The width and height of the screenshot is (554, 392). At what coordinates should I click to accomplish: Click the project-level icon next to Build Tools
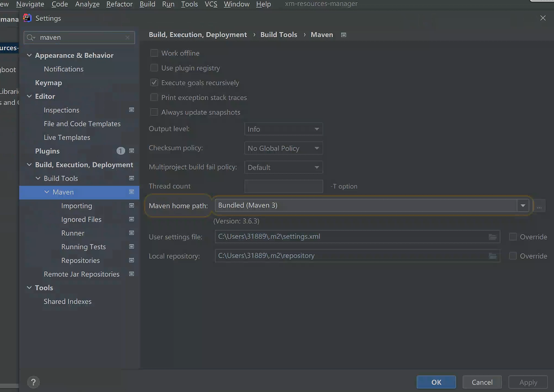coord(131,178)
